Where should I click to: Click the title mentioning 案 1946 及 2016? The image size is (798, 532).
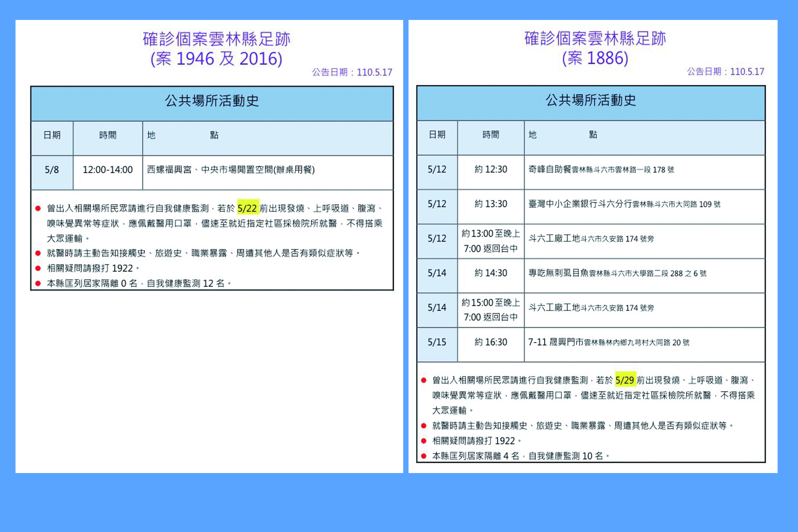click(x=217, y=49)
